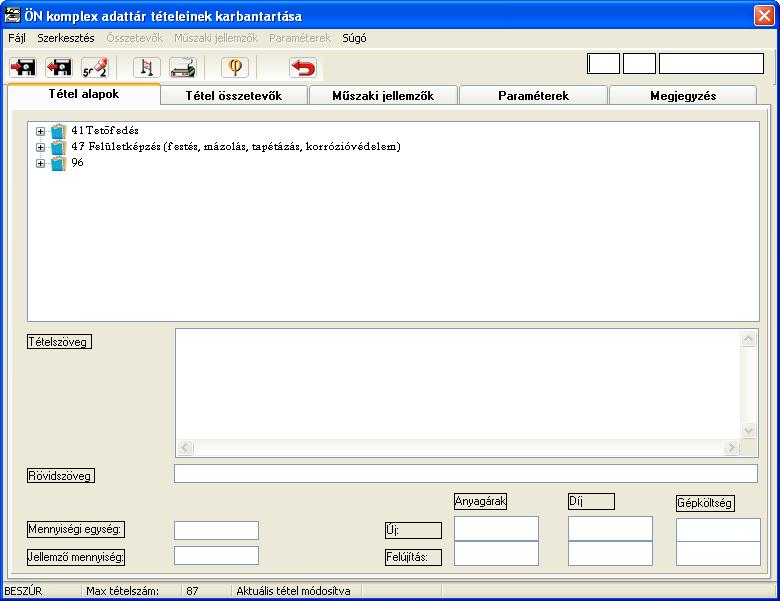Click the first disk-with-arrow toolbar icon
The width and height of the screenshot is (780, 601).
click(x=23, y=67)
